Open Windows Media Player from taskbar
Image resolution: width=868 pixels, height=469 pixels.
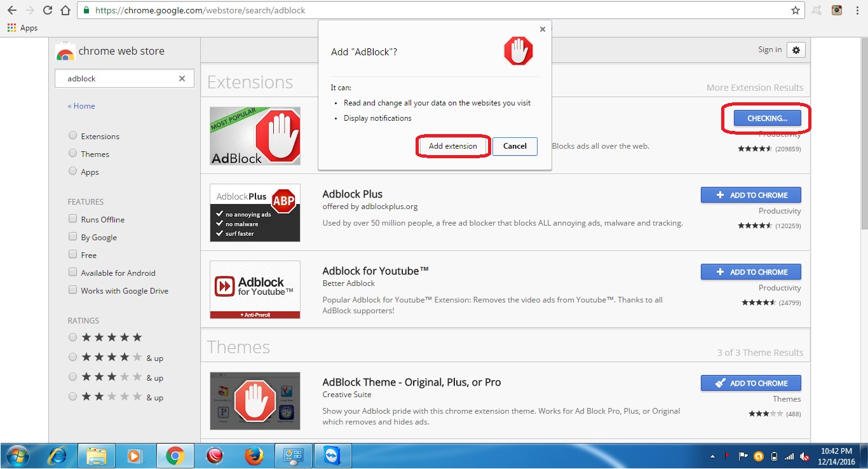click(x=134, y=456)
